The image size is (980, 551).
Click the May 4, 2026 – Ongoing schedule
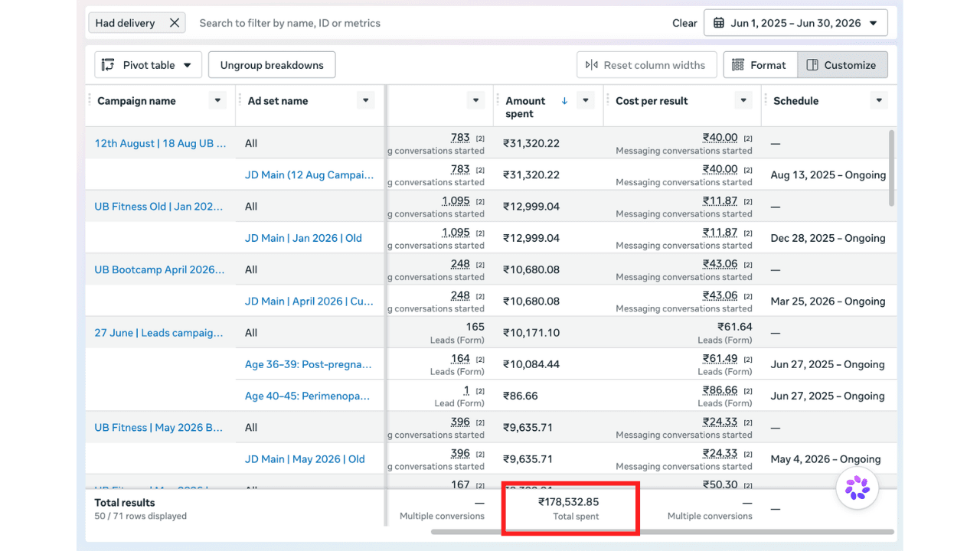tap(825, 459)
